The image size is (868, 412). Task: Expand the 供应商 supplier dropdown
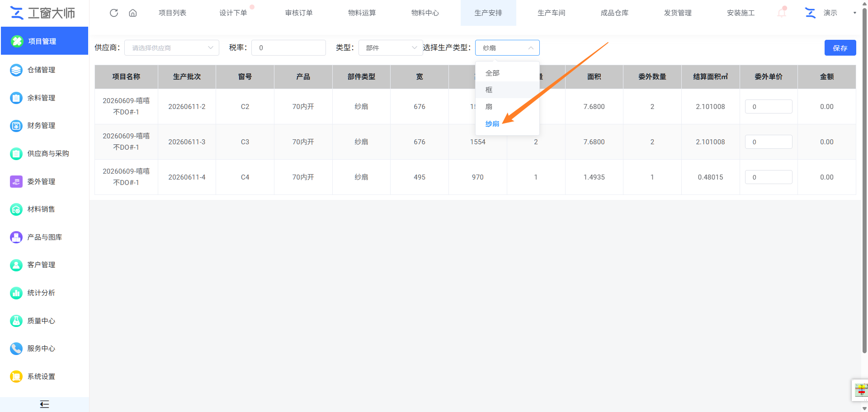pyautogui.click(x=172, y=48)
